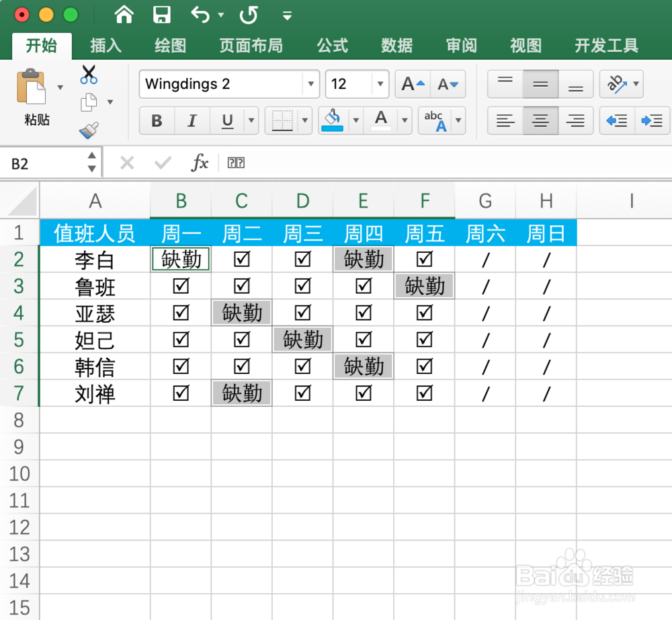The width and height of the screenshot is (672, 620).
Task: Toggle center alignment
Action: (541, 121)
